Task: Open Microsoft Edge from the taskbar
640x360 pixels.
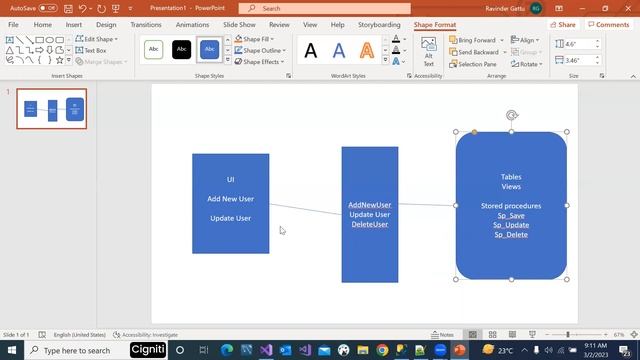Action: 227,350
